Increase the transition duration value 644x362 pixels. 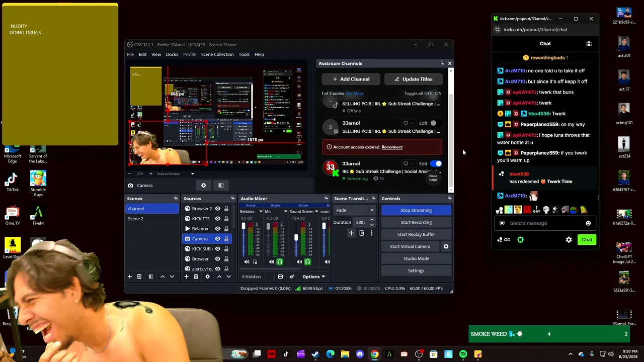[372, 220]
